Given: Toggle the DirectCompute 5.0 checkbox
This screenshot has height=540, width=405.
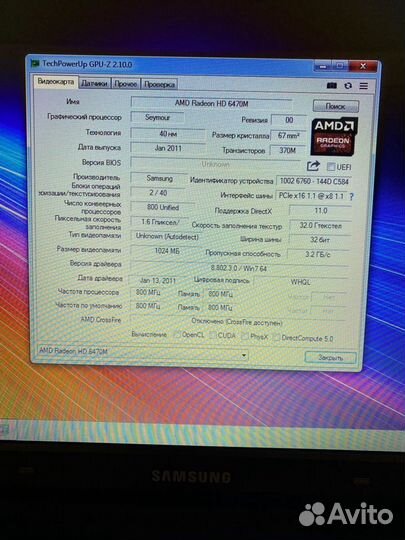Looking at the screenshot, I should (x=276, y=338).
